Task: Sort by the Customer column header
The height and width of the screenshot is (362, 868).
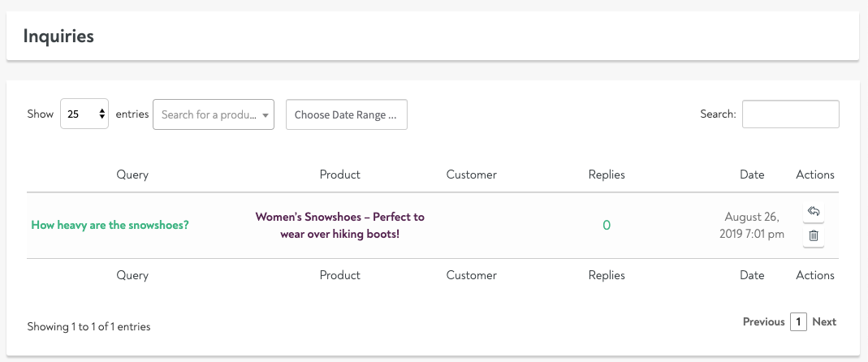Action: point(471,175)
